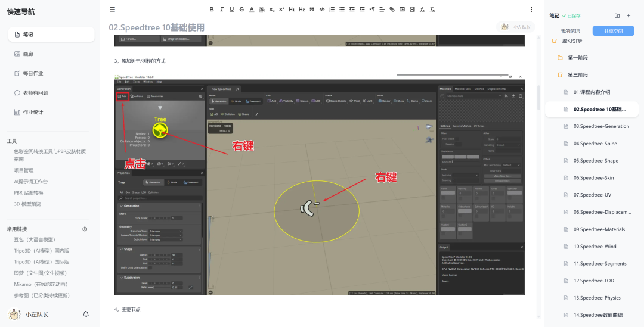Screen dimensions: 644x327
Task: Create a bulleted list
Action: point(342,10)
